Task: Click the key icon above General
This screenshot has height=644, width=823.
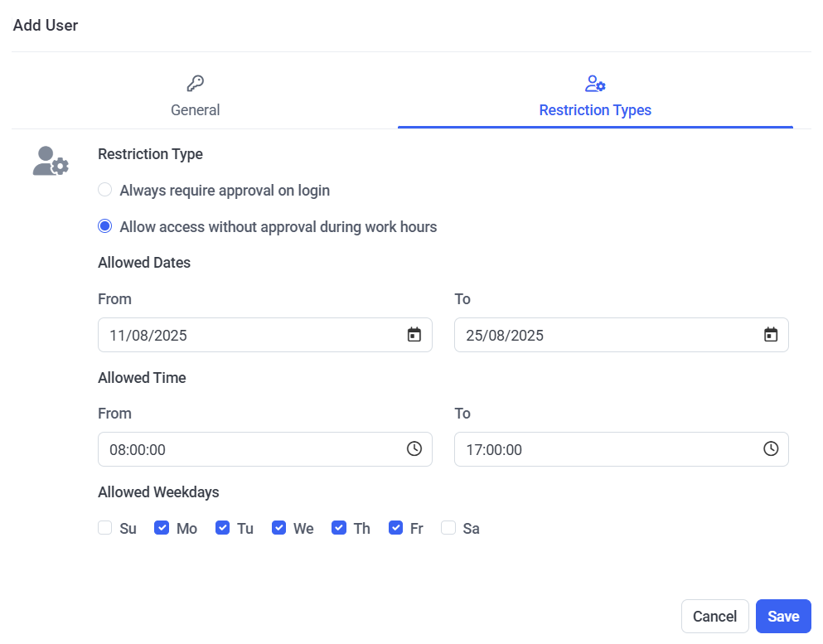Action: pos(196,84)
